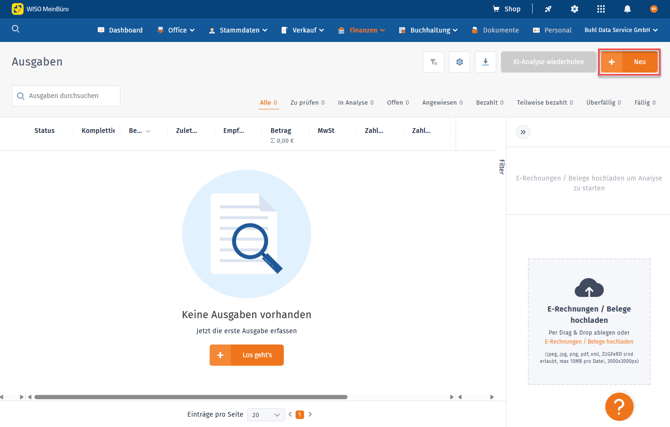Open settings via top bar gear icon
670x427 pixels.
click(x=574, y=9)
